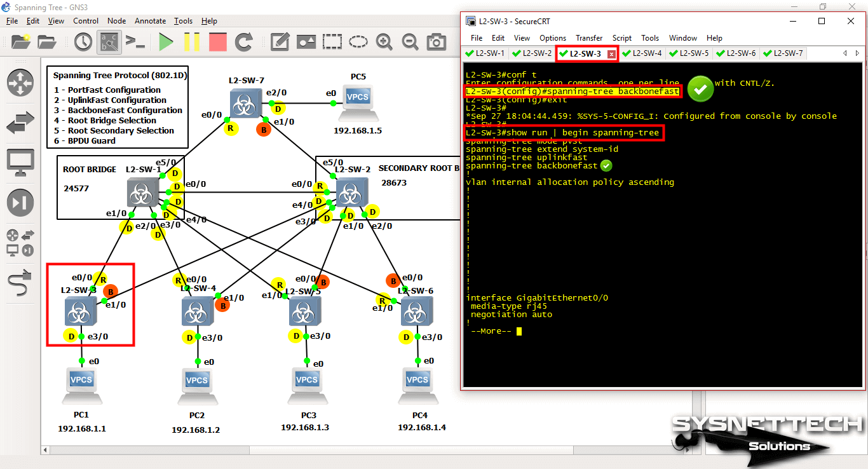Select the Add a link cable tool
The width and height of the screenshot is (868, 469).
pos(20,282)
